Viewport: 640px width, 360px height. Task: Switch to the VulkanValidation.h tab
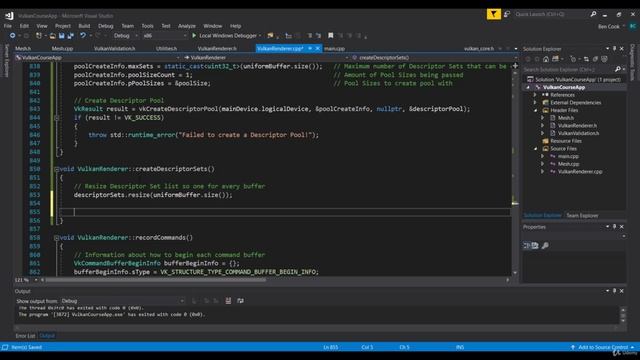(114, 49)
